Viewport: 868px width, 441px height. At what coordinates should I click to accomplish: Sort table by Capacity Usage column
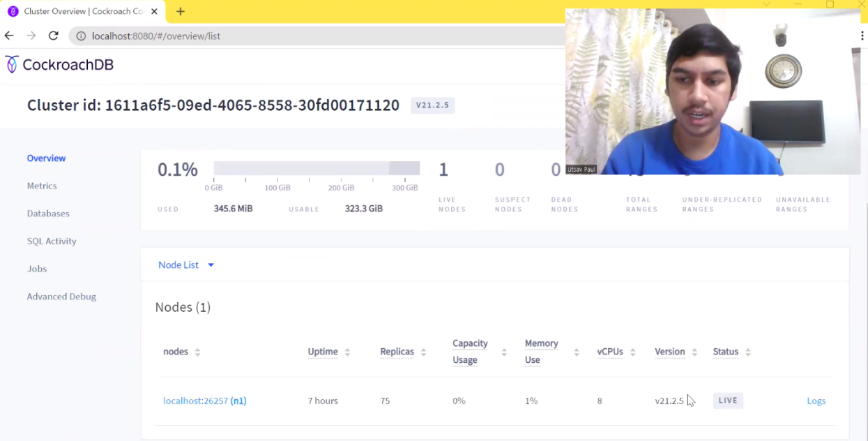pos(480,352)
